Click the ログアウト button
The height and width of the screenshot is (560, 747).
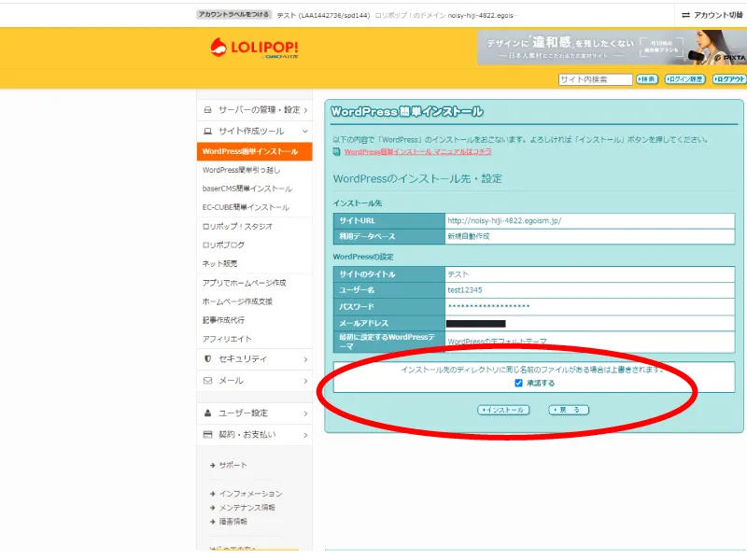(729, 79)
